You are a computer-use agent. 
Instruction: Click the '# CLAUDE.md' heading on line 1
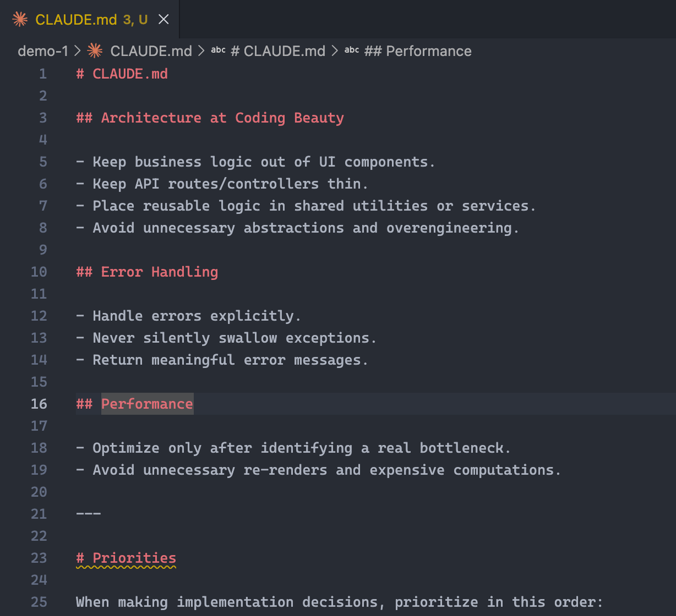(x=122, y=74)
